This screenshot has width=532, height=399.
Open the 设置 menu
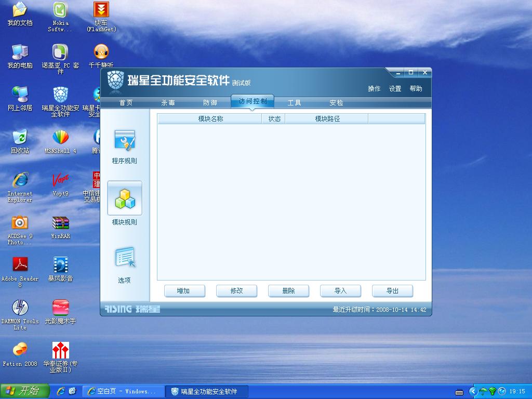395,89
